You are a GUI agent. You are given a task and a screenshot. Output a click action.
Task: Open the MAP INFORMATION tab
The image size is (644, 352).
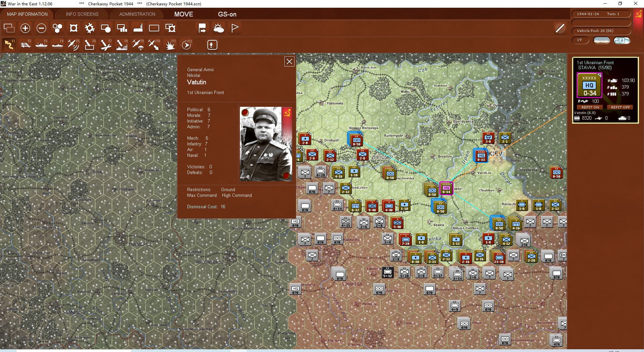(x=27, y=14)
